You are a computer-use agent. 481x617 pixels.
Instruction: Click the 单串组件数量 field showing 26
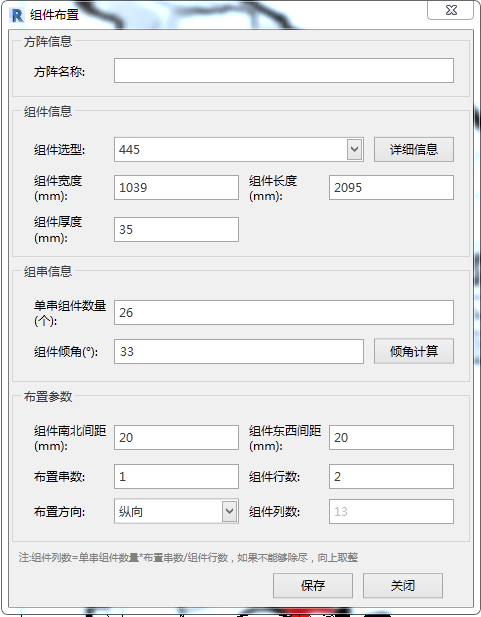point(284,312)
